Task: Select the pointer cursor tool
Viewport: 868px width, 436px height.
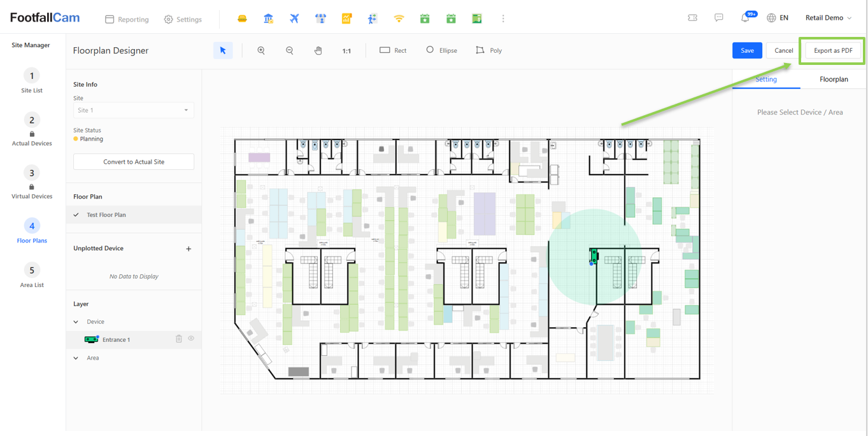Action: tap(223, 50)
